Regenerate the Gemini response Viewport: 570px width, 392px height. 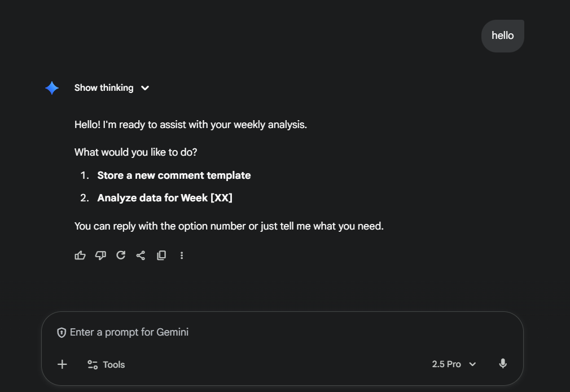pyautogui.click(x=121, y=256)
